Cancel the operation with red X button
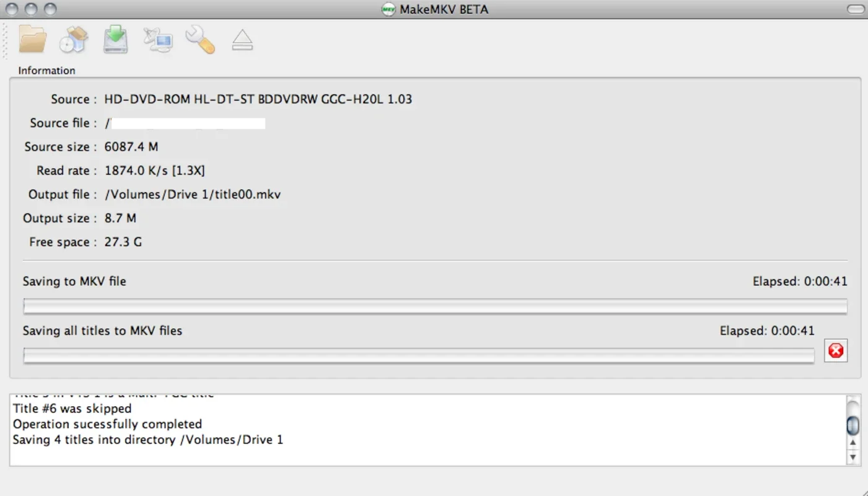The image size is (868, 496). point(836,351)
